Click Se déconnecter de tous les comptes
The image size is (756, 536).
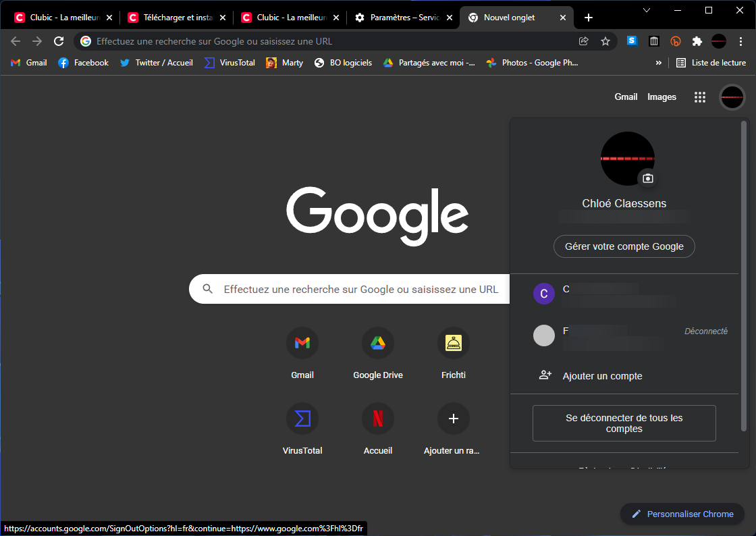[x=624, y=423]
